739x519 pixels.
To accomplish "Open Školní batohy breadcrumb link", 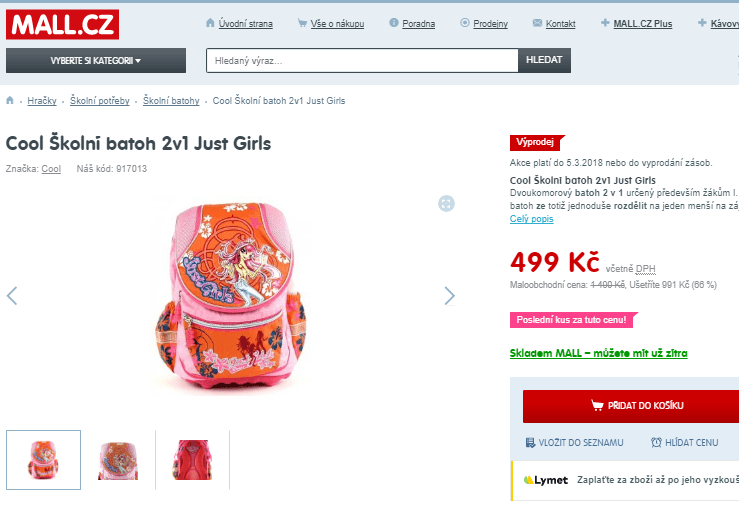I will pos(171,100).
